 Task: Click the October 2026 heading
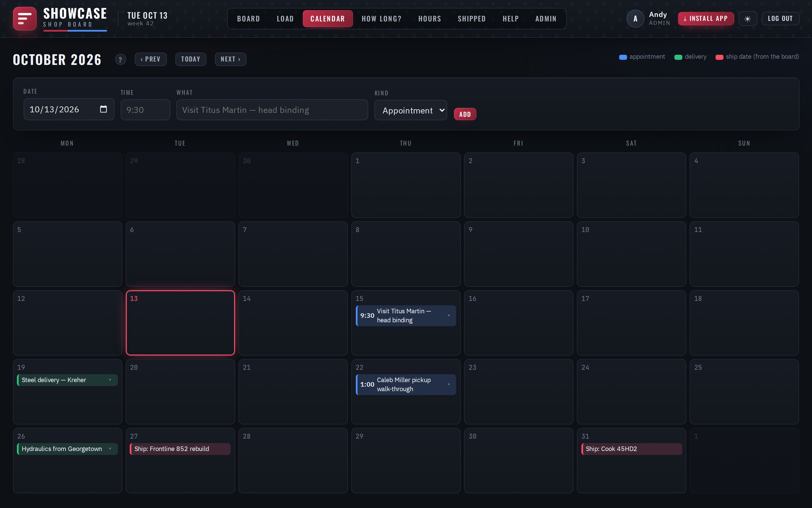(x=57, y=59)
